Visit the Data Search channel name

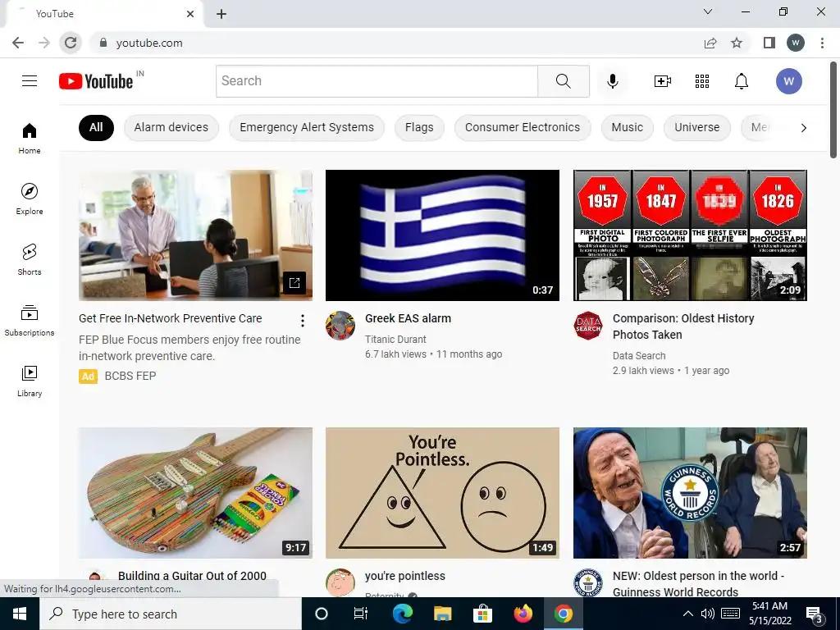click(639, 356)
